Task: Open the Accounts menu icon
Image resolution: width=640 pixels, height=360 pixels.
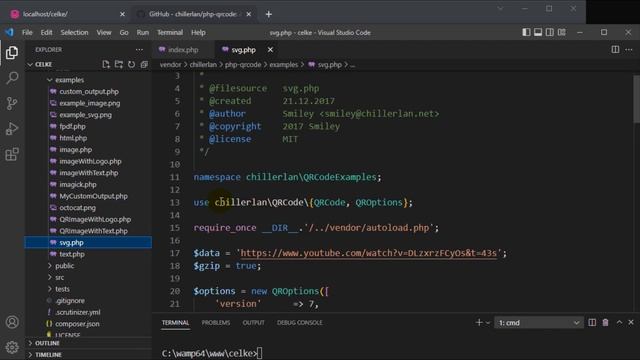Action: (12, 322)
